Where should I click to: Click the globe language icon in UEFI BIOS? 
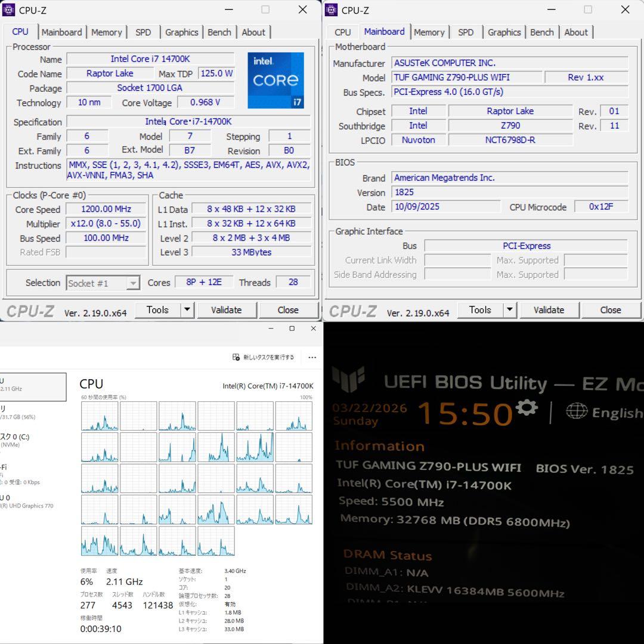[576, 411]
